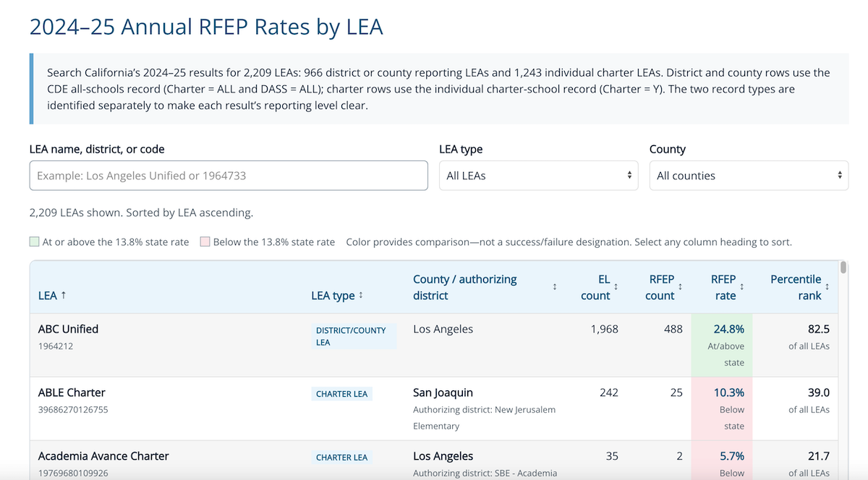
Task: Click ABC Unified RFEP count 488
Action: point(673,329)
